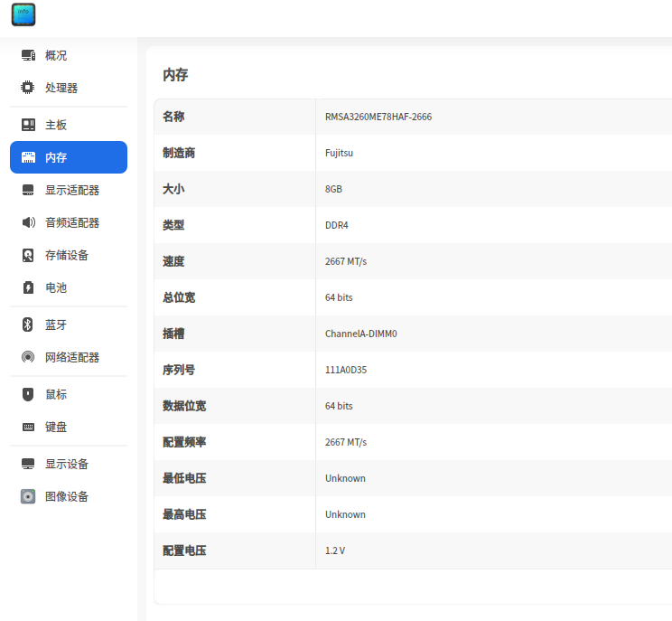Viewport: 672px width, 621px height.
Task: Click the 最高电压 Unknown value
Action: [345, 514]
